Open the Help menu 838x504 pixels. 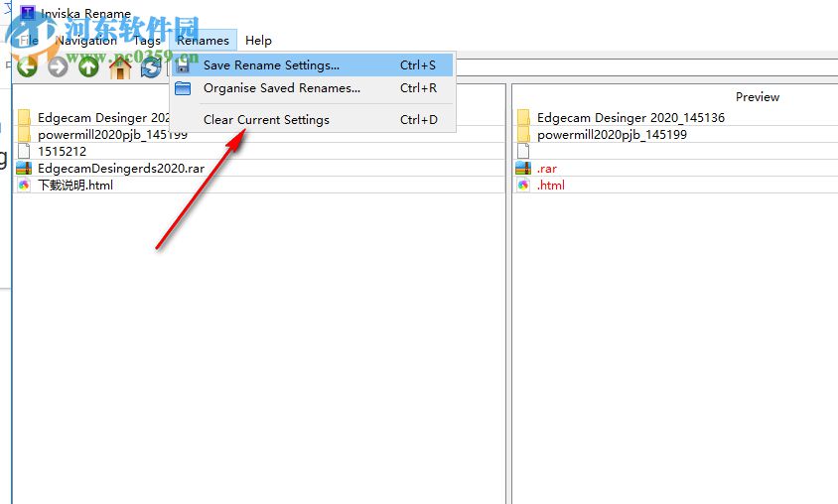click(259, 41)
